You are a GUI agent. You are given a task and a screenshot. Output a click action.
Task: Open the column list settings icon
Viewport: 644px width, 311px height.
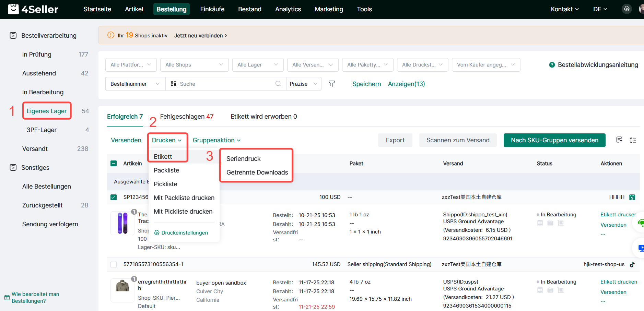[x=633, y=140]
